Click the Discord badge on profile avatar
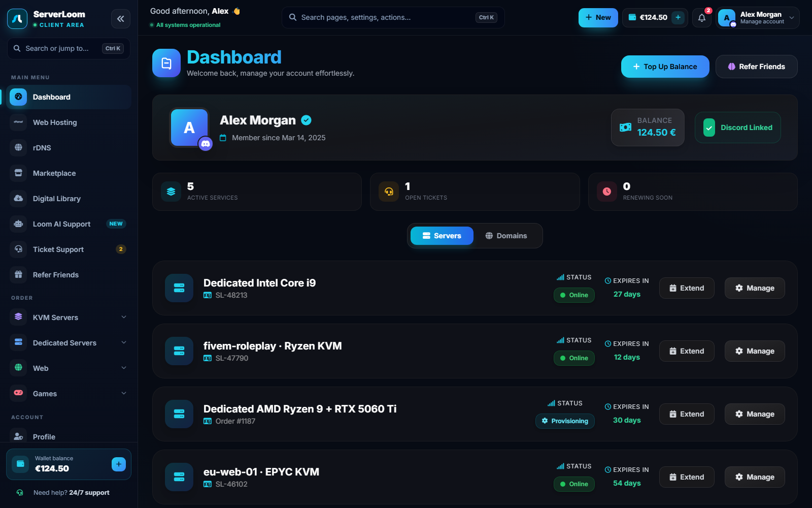Screen dimensions: 812x508 206,144
